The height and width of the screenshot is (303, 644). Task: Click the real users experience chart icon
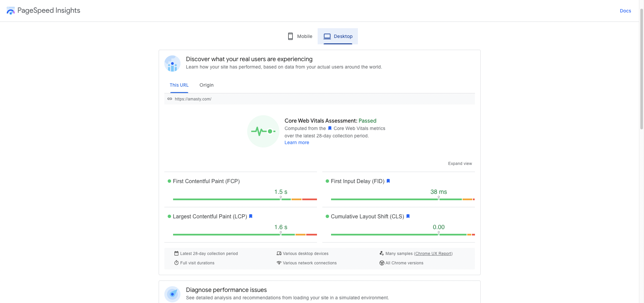[x=172, y=63]
